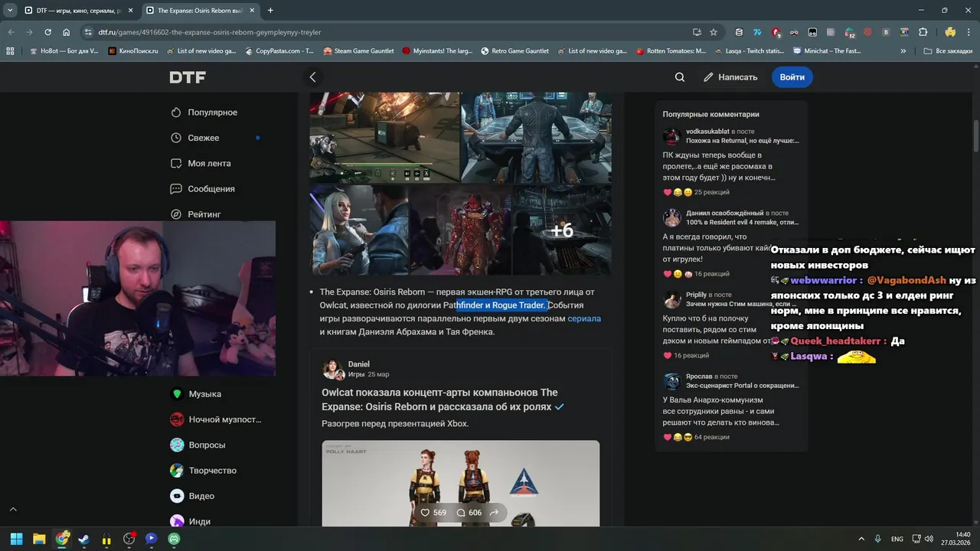Open the Ночной музпост subsite icon
Viewport: 980px width, 551px height.
[177, 419]
